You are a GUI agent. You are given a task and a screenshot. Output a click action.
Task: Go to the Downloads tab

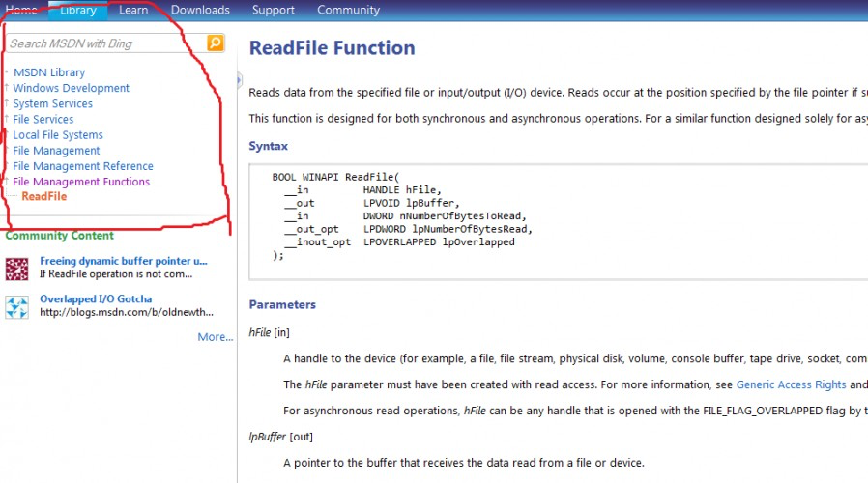(200, 10)
